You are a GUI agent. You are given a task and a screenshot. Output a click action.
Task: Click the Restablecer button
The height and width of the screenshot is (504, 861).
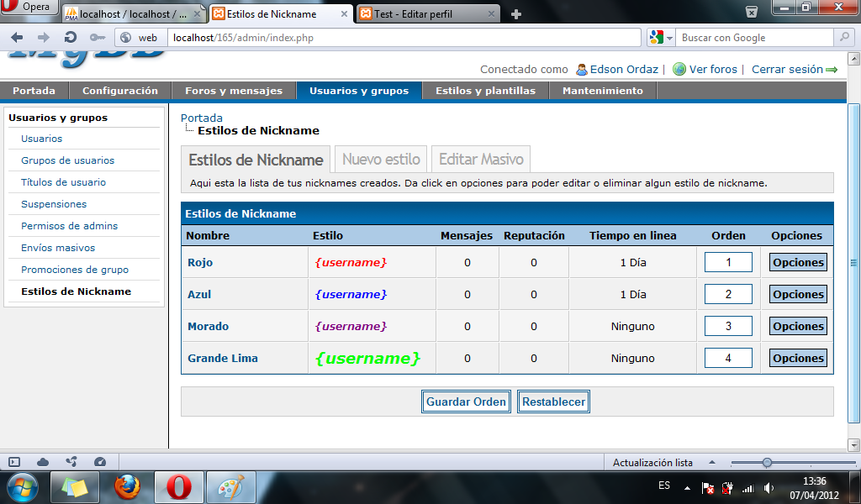(553, 402)
